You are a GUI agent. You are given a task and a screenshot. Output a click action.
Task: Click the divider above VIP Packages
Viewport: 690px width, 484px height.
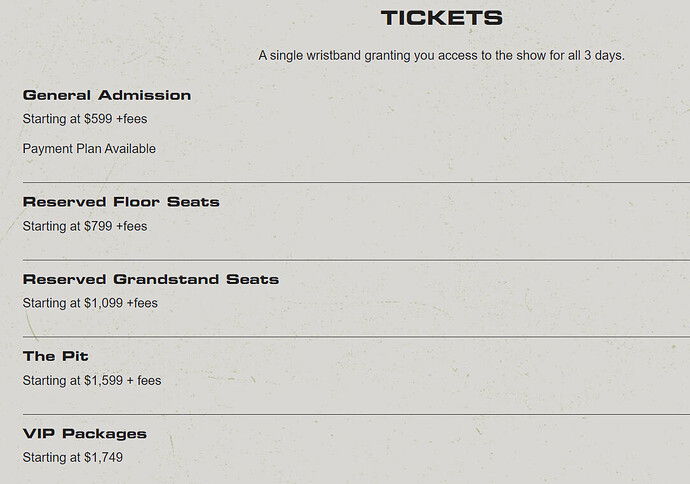click(x=356, y=414)
